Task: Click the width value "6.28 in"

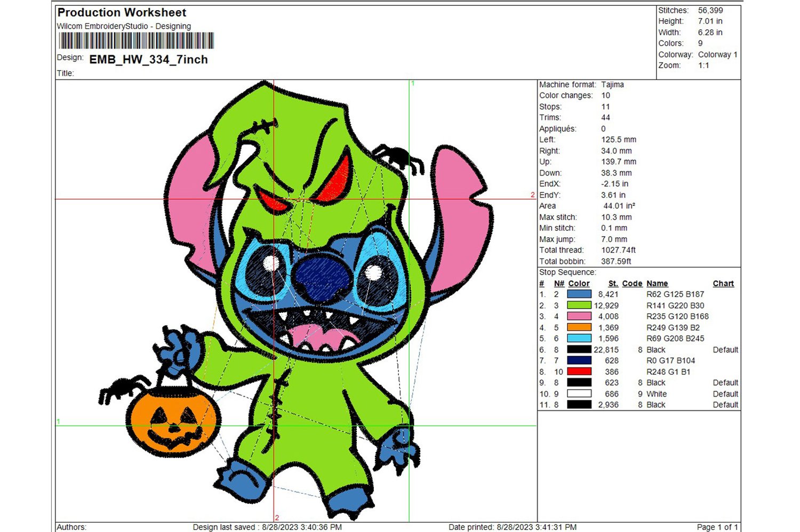Action: [x=710, y=33]
